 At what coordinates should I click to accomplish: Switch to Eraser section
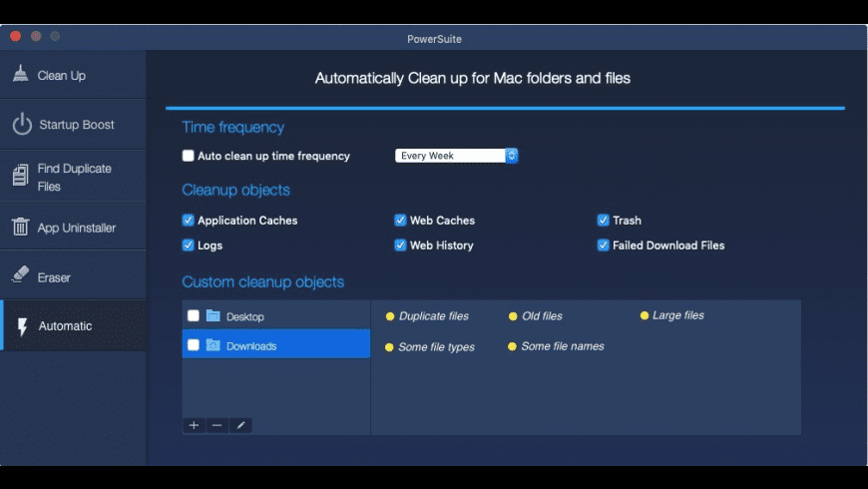73,275
